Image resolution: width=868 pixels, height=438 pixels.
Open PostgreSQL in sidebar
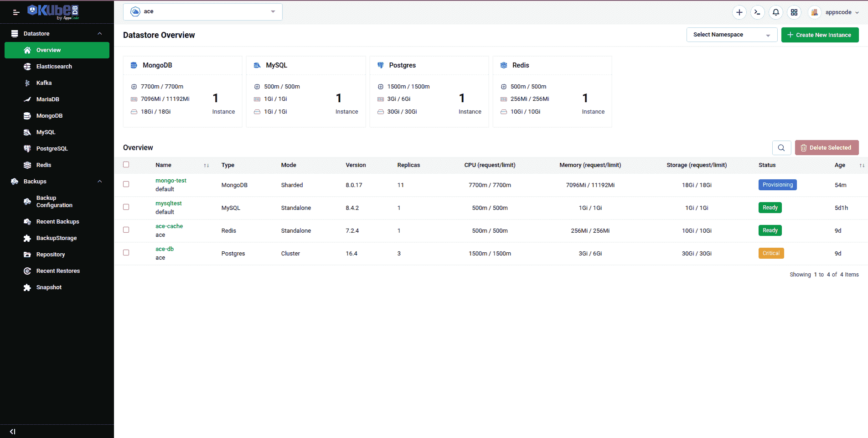pos(57,149)
